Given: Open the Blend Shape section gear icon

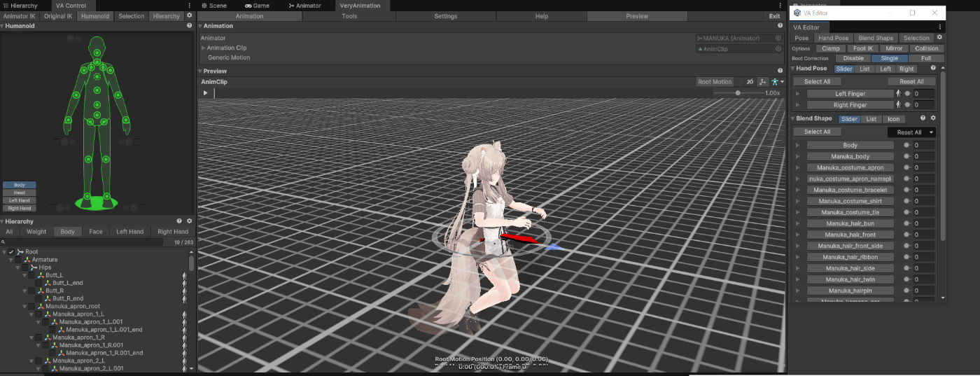Looking at the screenshot, I should (933, 118).
